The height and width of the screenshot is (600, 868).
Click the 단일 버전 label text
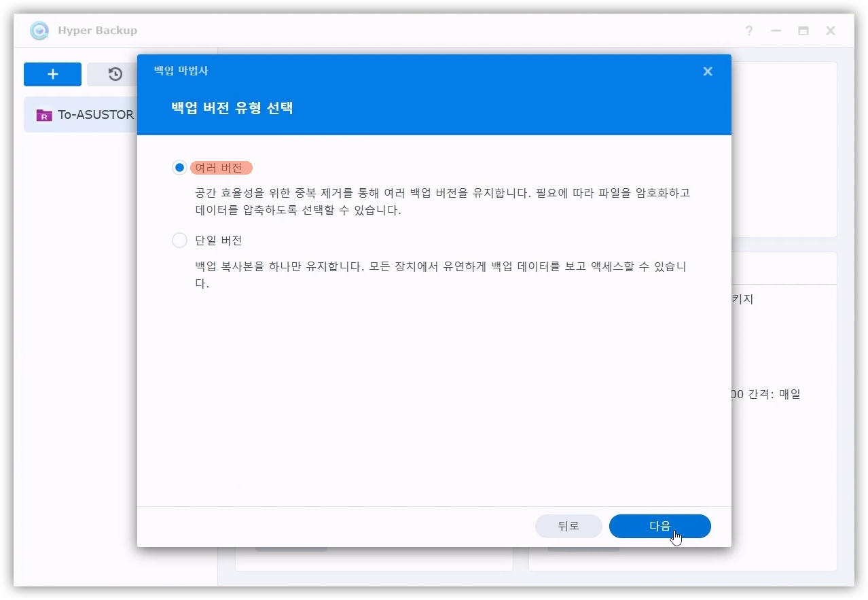click(218, 241)
